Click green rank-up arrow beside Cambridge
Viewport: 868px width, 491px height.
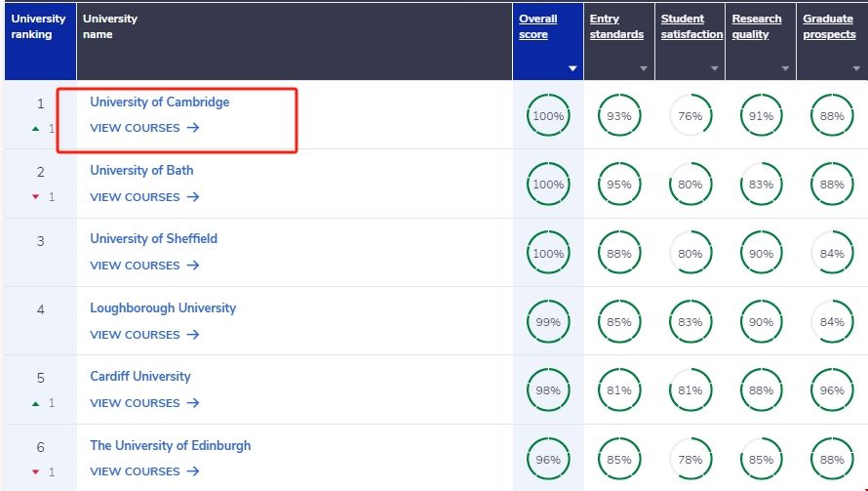[36, 128]
